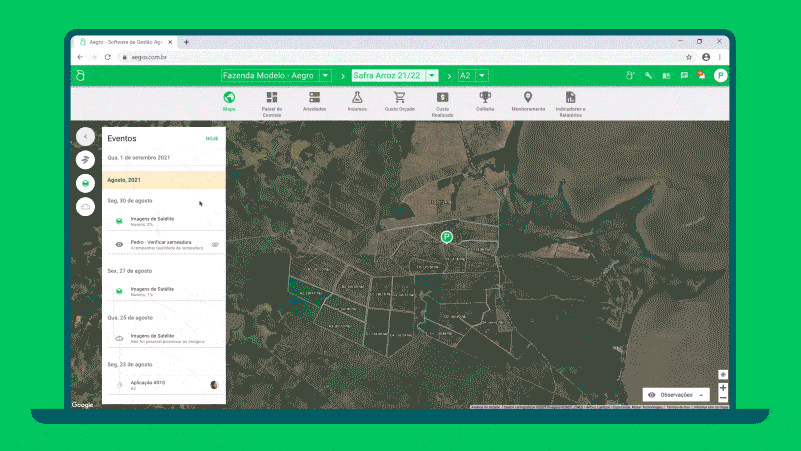Open Indicadores e Relatórios menu item
This screenshot has height=451, width=801.
click(570, 98)
